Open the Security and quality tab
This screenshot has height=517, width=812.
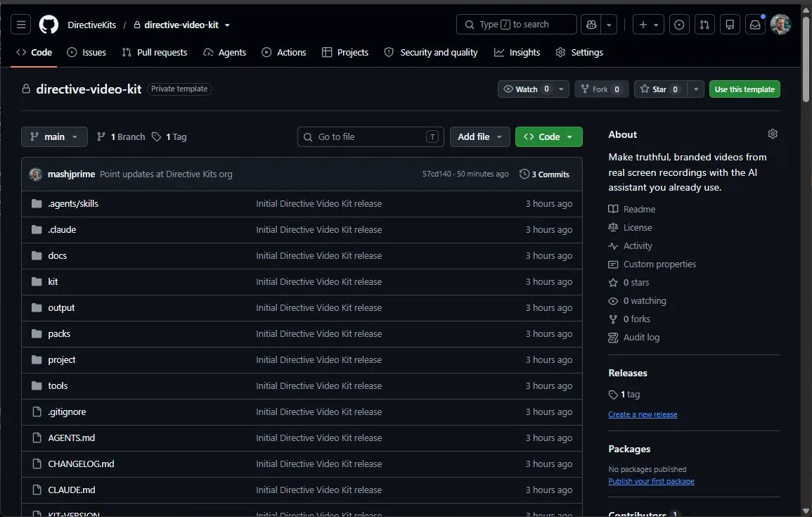coord(431,52)
